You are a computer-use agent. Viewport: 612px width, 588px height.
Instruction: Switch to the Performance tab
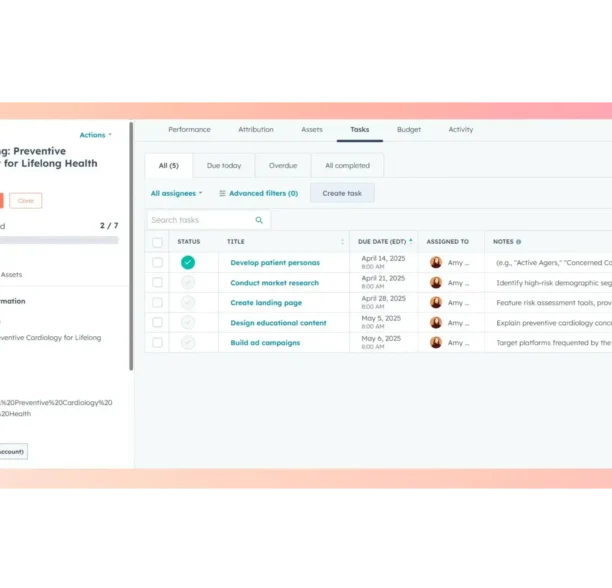click(189, 130)
